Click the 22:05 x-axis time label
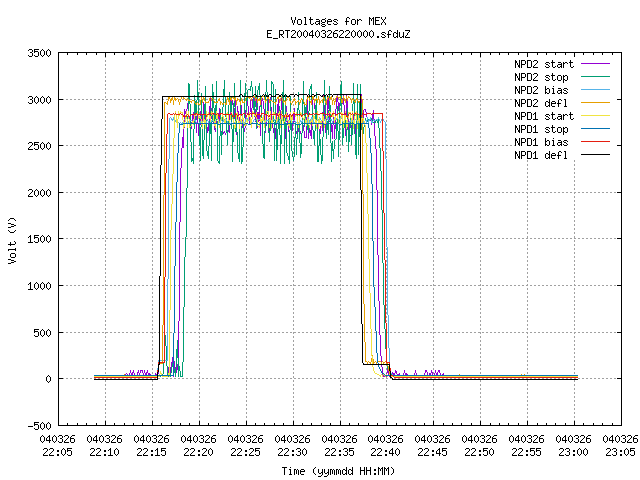Image resolution: width=640 pixels, height=480 pixels. click(58, 453)
